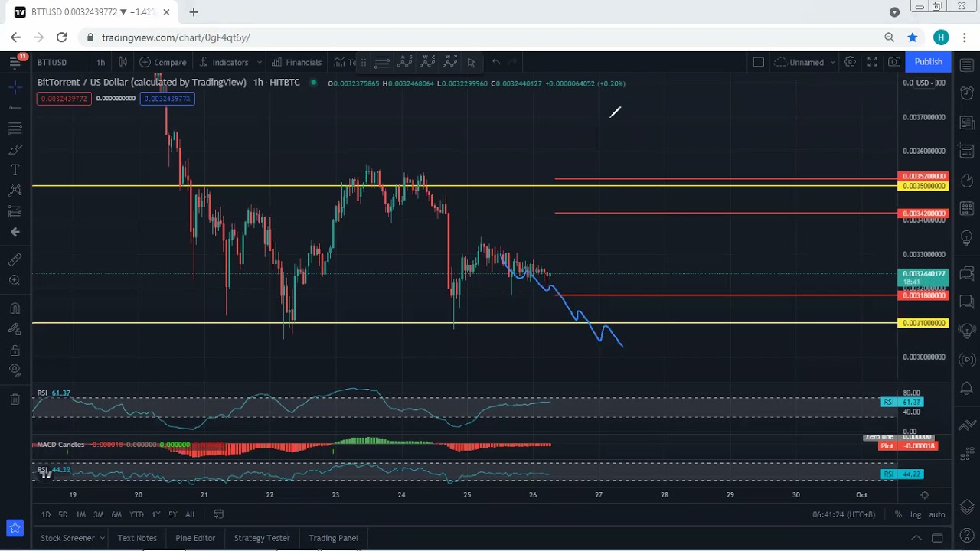Open the Fibonacci and Gann tools
The height and width of the screenshot is (551, 980).
point(15,129)
